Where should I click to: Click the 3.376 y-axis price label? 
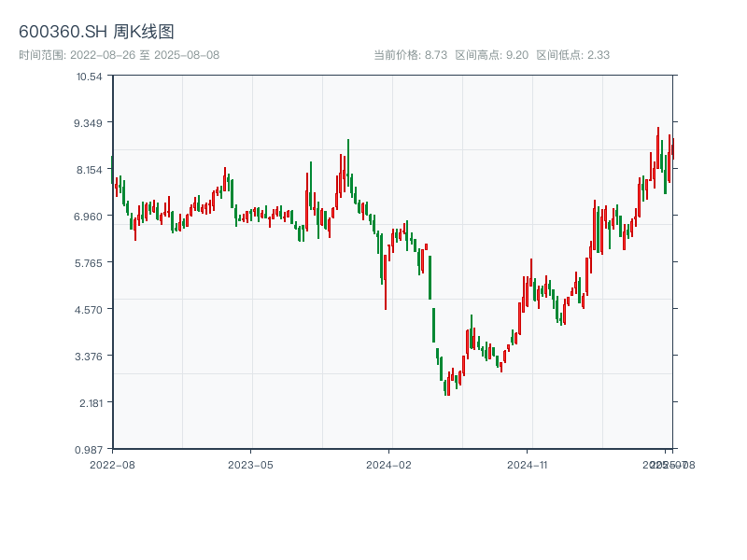[90, 357]
